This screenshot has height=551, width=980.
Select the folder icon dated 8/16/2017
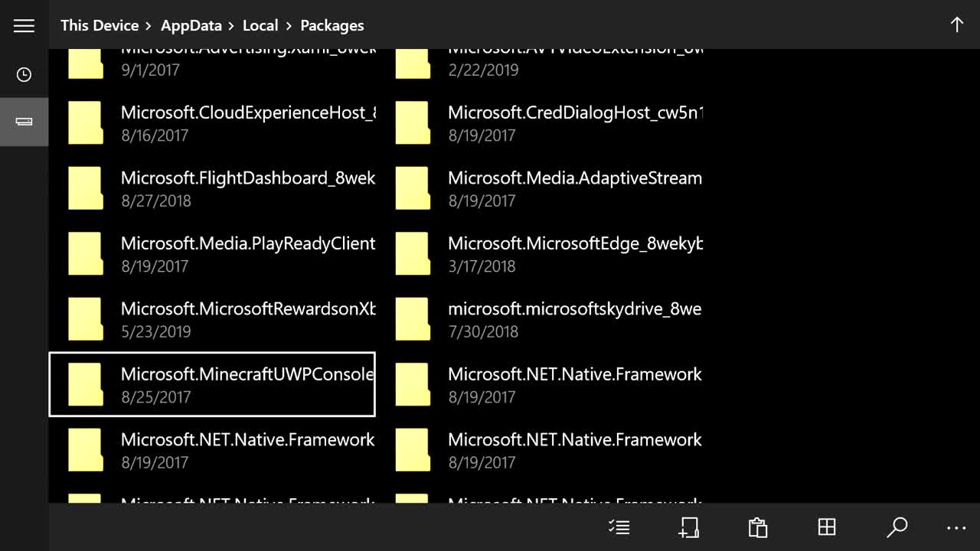pos(85,123)
